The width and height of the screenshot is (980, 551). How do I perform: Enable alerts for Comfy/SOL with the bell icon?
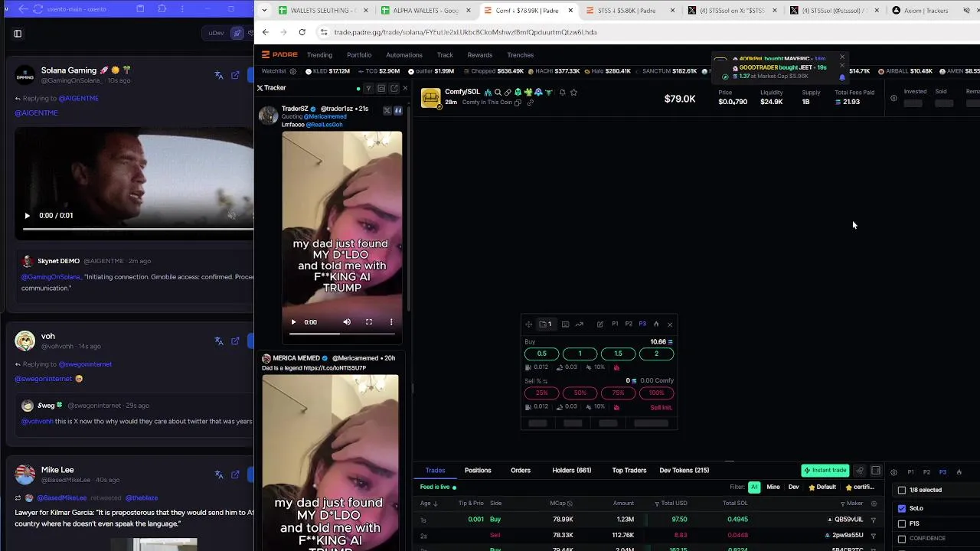coord(562,92)
